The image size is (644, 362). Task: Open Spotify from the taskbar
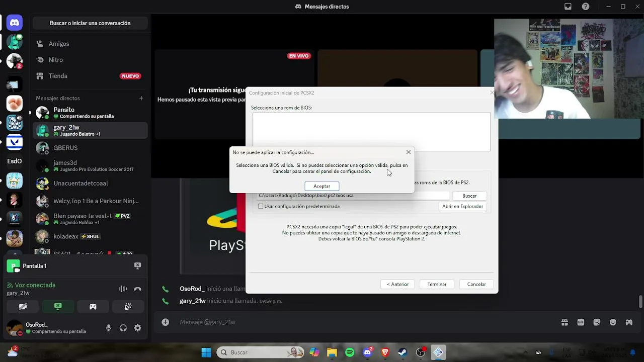pos(350,352)
